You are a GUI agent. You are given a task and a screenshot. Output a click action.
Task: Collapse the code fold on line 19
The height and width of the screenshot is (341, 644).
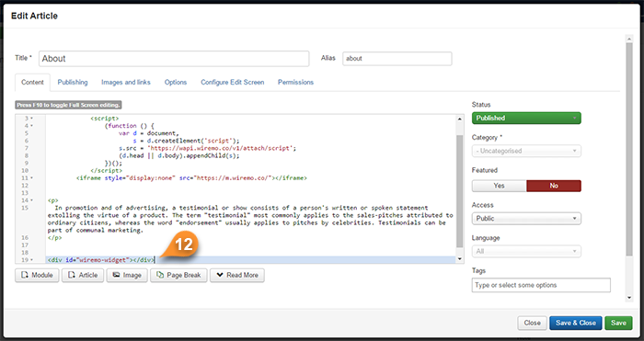click(x=31, y=260)
